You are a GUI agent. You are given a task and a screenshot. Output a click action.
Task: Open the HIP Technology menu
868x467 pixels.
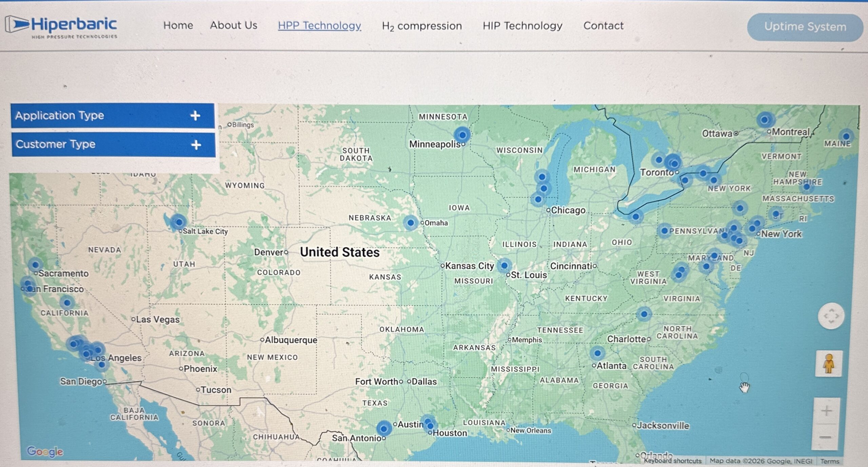tap(522, 26)
